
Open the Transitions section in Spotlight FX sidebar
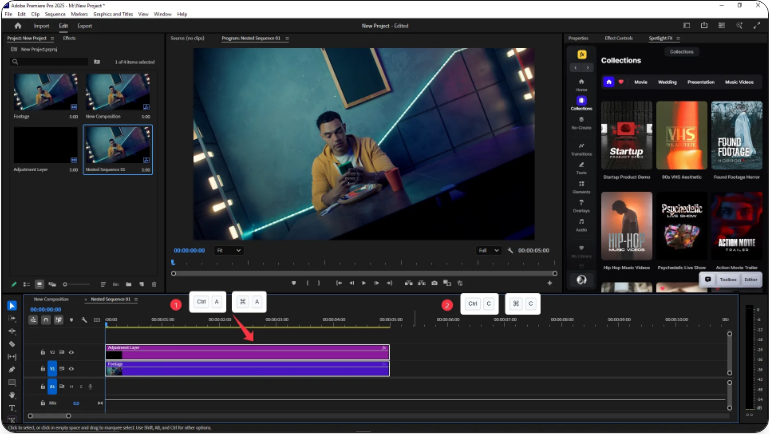click(581, 150)
